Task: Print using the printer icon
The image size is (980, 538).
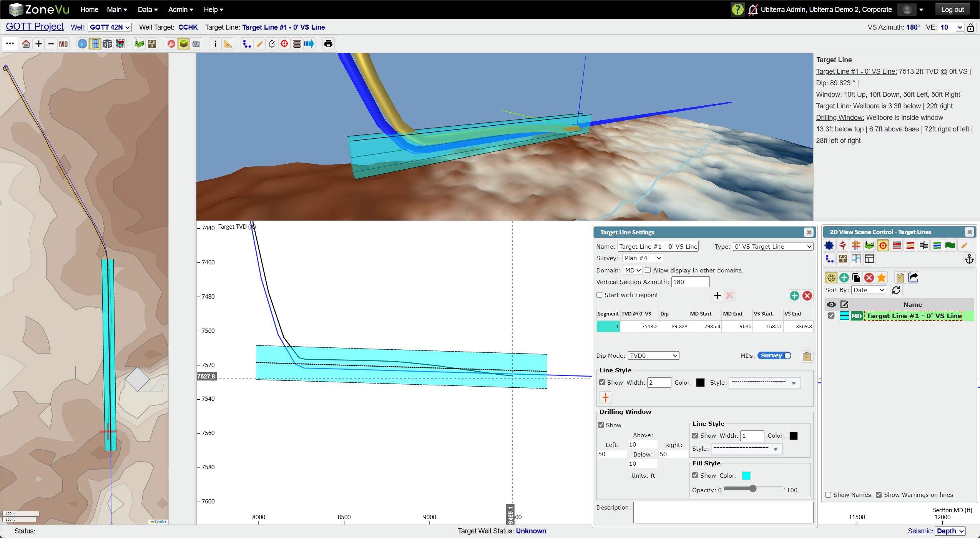Action: tap(328, 44)
